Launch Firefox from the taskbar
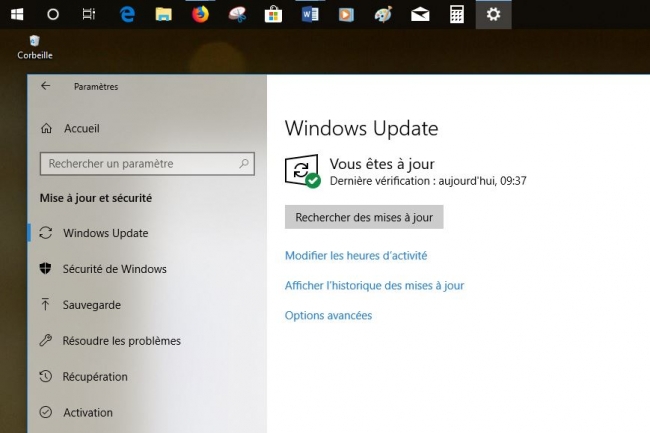The height and width of the screenshot is (433, 650). pyautogui.click(x=200, y=15)
